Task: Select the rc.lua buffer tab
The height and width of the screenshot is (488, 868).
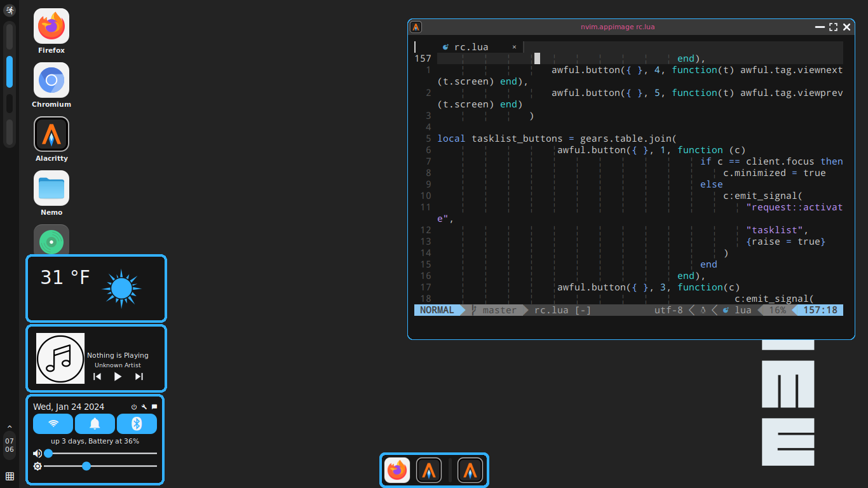Action: pyautogui.click(x=471, y=46)
